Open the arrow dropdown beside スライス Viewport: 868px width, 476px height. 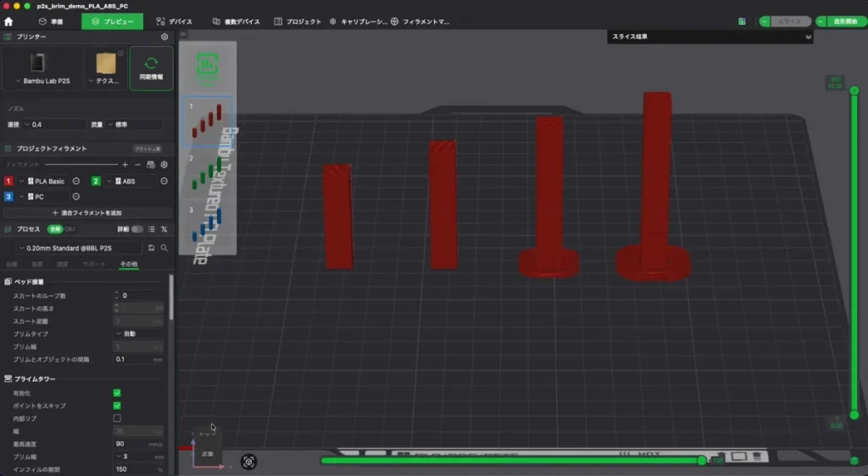pyautogui.click(x=765, y=21)
